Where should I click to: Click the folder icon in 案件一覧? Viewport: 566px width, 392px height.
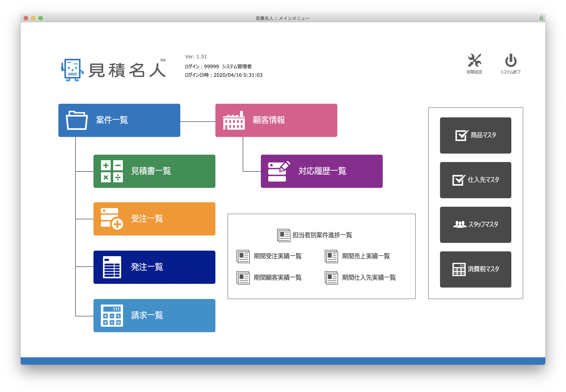coord(77,120)
